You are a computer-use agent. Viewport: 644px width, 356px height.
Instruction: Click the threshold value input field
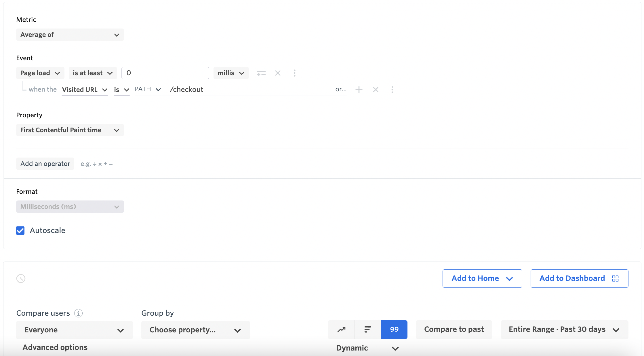click(165, 73)
